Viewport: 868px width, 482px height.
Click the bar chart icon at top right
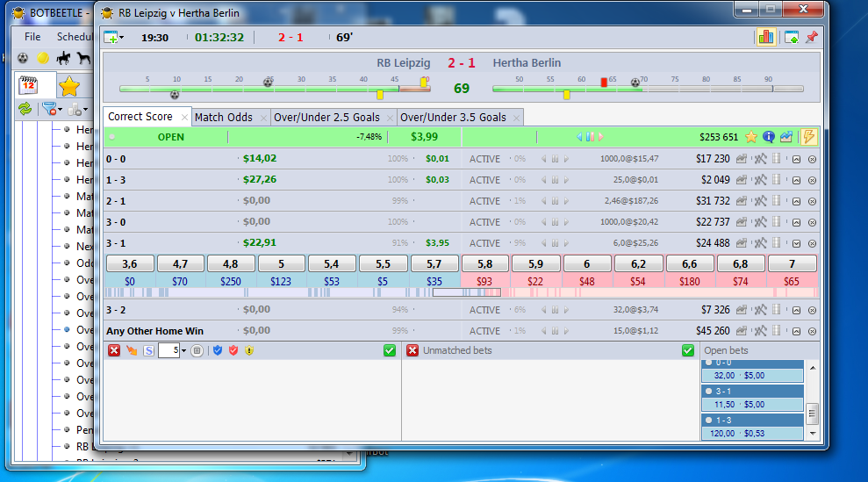pyautogui.click(x=766, y=37)
